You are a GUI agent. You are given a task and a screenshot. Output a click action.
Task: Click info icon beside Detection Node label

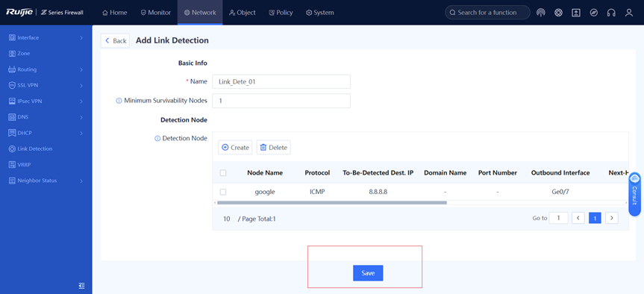coord(157,139)
